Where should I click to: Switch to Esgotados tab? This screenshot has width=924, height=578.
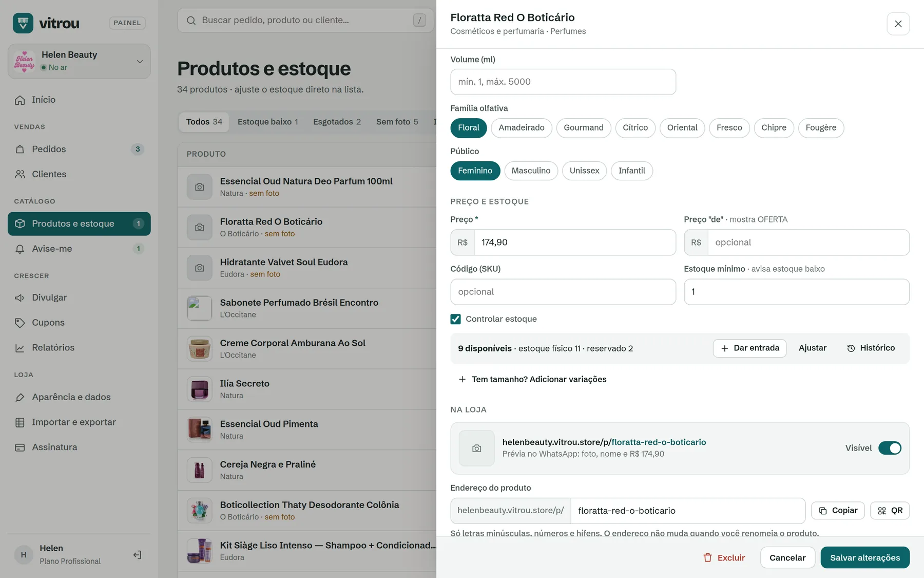click(x=337, y=122)
